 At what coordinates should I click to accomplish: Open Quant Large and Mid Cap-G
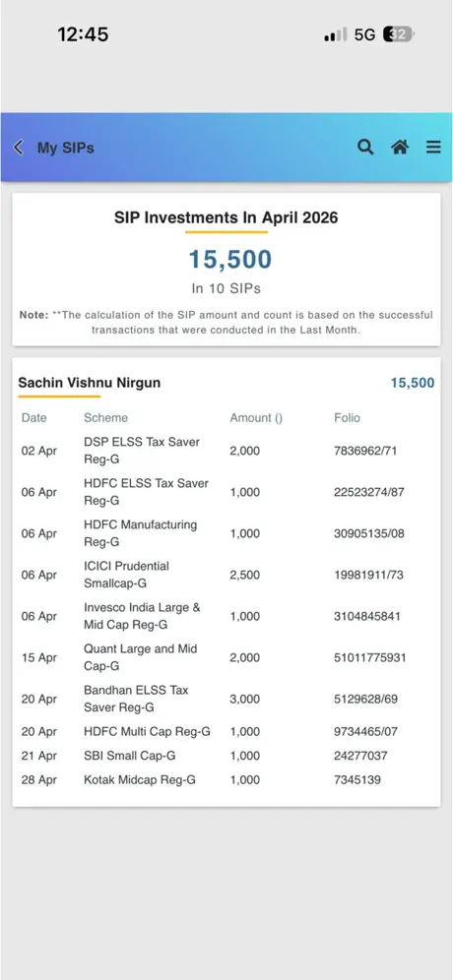pyautogui.click(x=226, y=657)
